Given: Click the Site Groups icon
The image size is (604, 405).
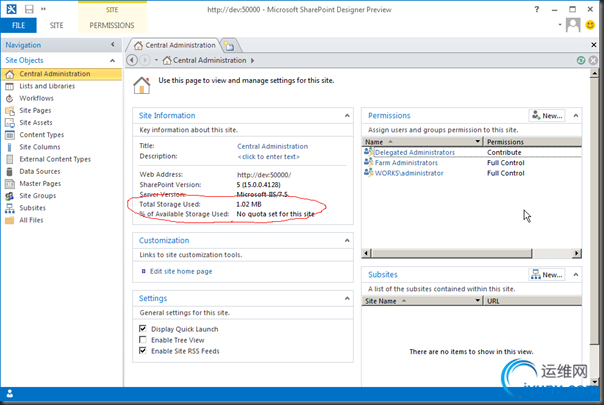Looking at the screenshot, I should (x=10, y=196).
